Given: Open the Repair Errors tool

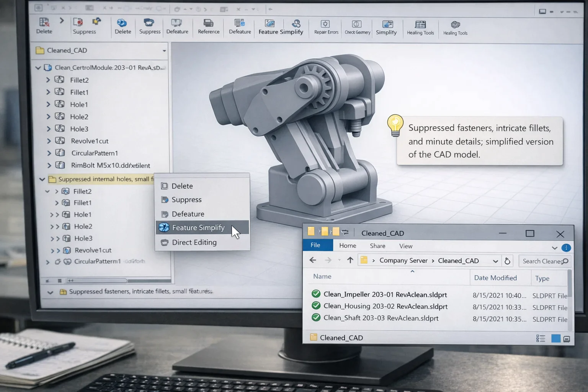Looking at the screenshot, I should (x=325, y=27).
